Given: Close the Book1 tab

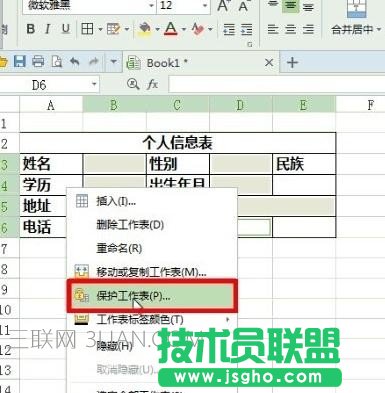Looking at the screenshot, I should coord(269,63).
